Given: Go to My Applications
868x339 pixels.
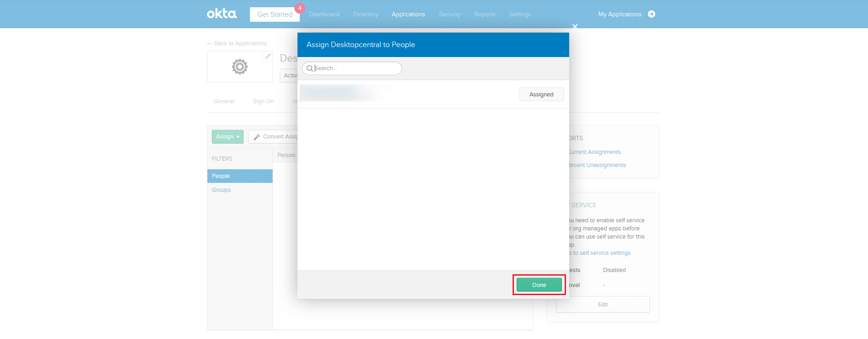Looking at the screenshot, I should point(620,14).
